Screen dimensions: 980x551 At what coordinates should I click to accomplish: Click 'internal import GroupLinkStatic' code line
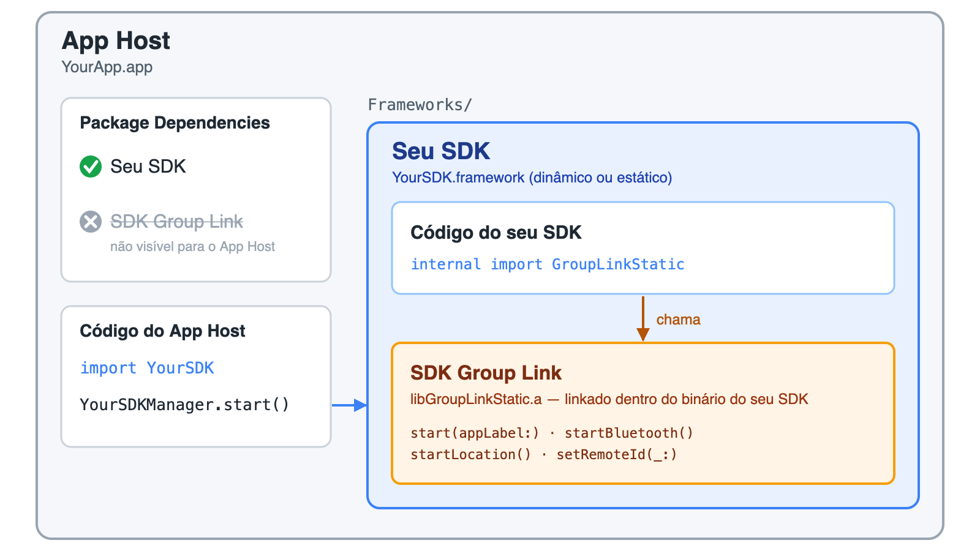coord(548,264)
